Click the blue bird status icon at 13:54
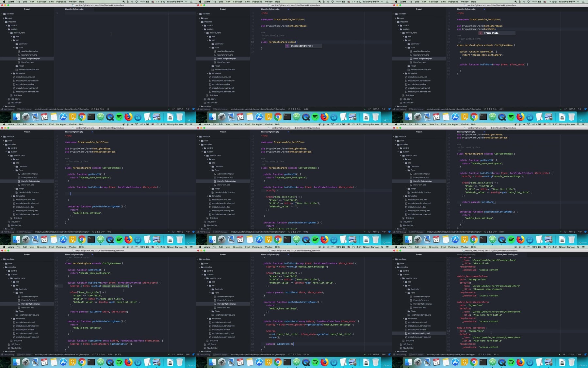588x368 pixels. point(389,232)
